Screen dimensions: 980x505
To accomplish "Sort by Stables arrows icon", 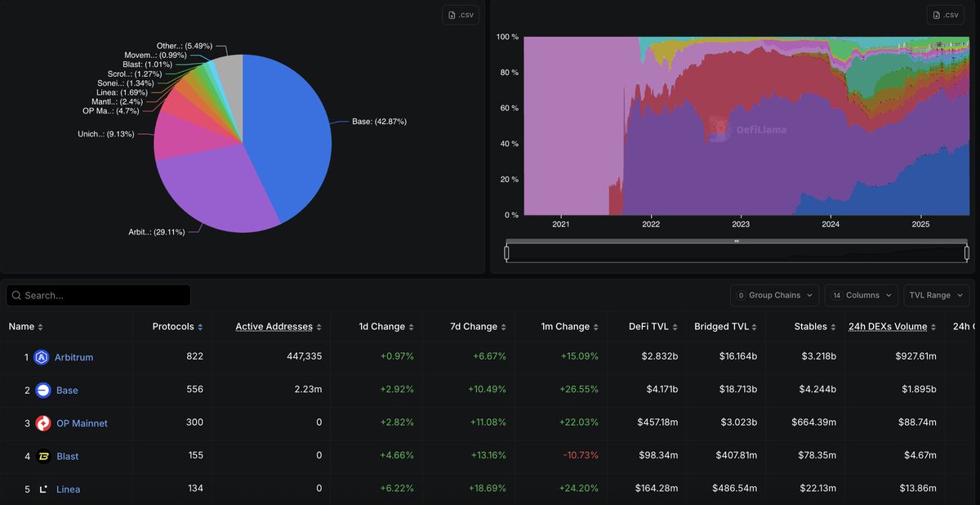I will [834, 327].
